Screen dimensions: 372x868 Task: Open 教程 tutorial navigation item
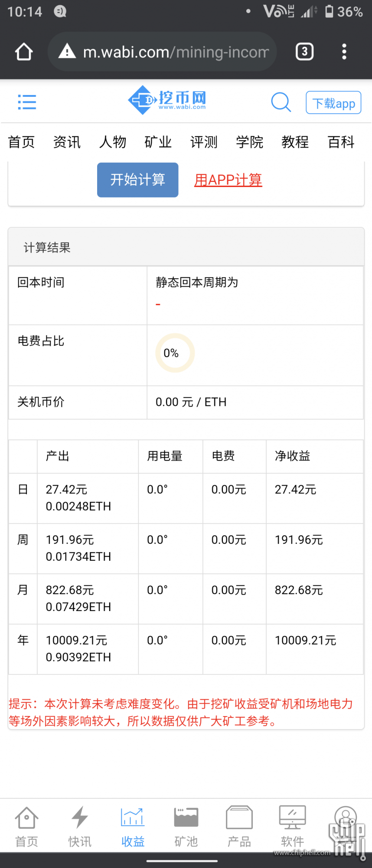tap(295, 142)
